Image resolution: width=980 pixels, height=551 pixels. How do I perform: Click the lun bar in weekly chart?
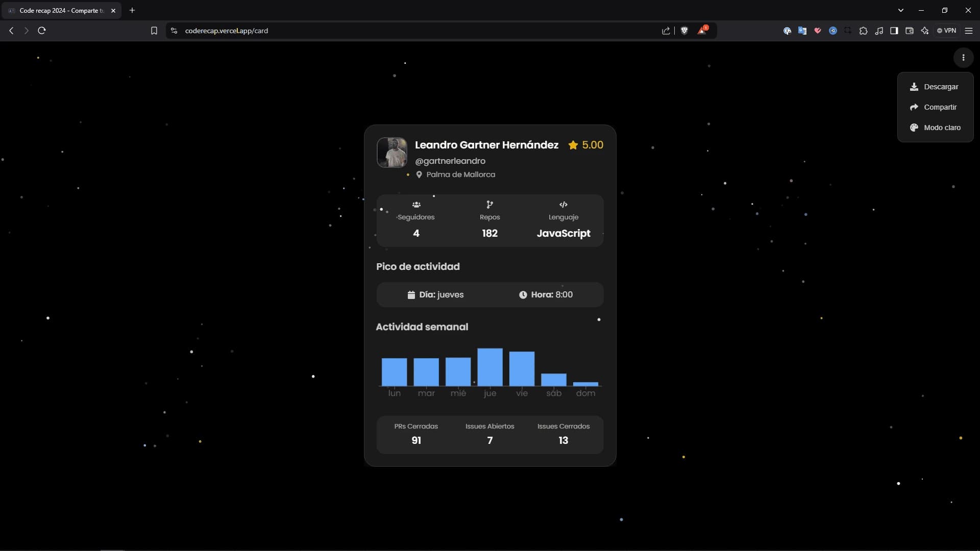pos(394,372)
